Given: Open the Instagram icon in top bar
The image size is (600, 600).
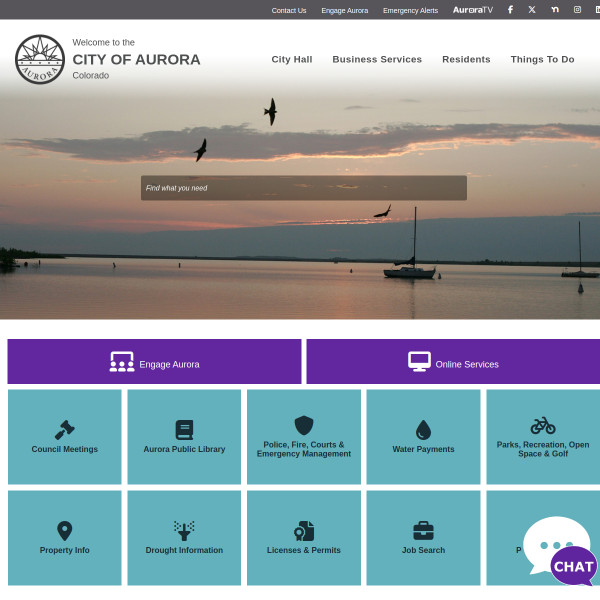Looking at the screenshot, I should (577, 10).
